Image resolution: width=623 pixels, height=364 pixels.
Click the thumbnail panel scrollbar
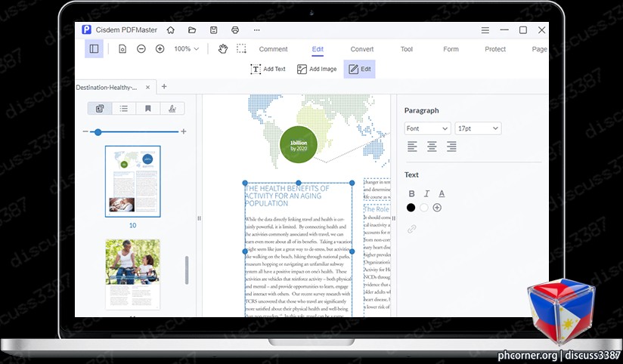pyautogui.click(x=187, y=270)
